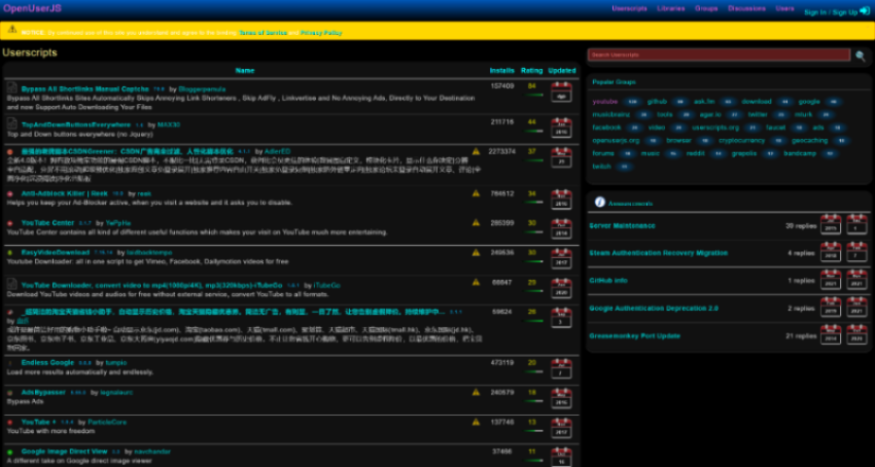Viewport: 875px width, 467px height.
Task: Open the Terms of Service link
Action: (x=263, y=33)
